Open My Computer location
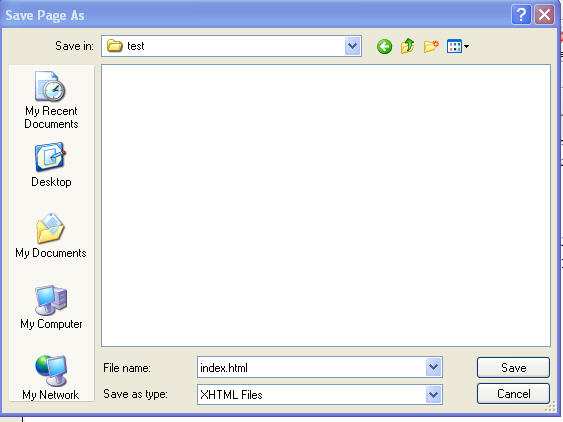Screen dimensions: 563x422 click(x=51, y=307)
